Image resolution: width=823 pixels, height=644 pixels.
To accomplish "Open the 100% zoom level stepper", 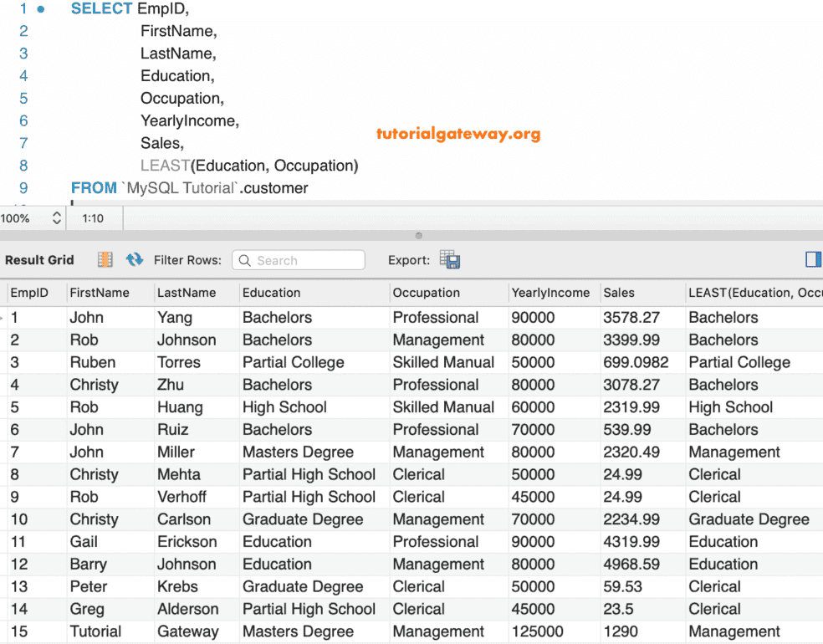I will point(57,218).
